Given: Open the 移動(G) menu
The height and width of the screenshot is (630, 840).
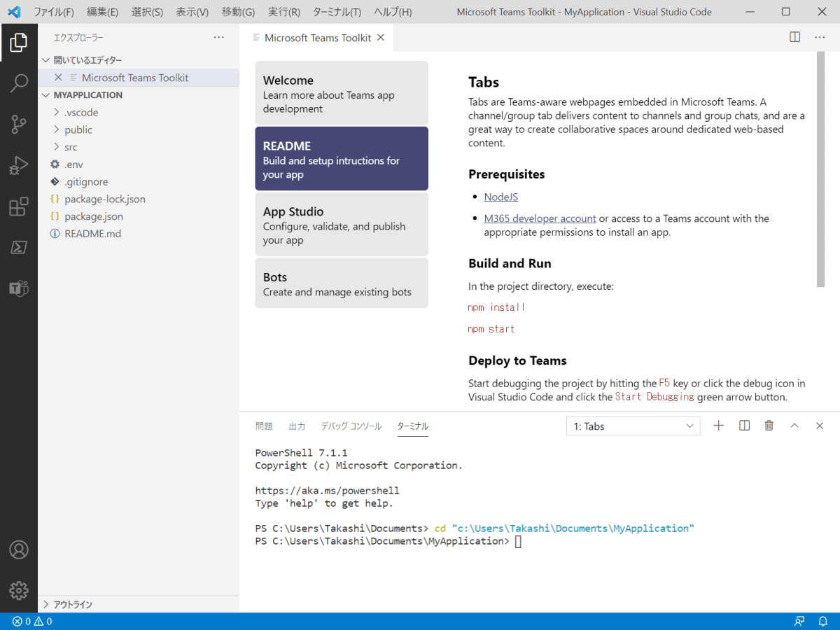Looking at the screenshot, I should click(x=238, y=12).
